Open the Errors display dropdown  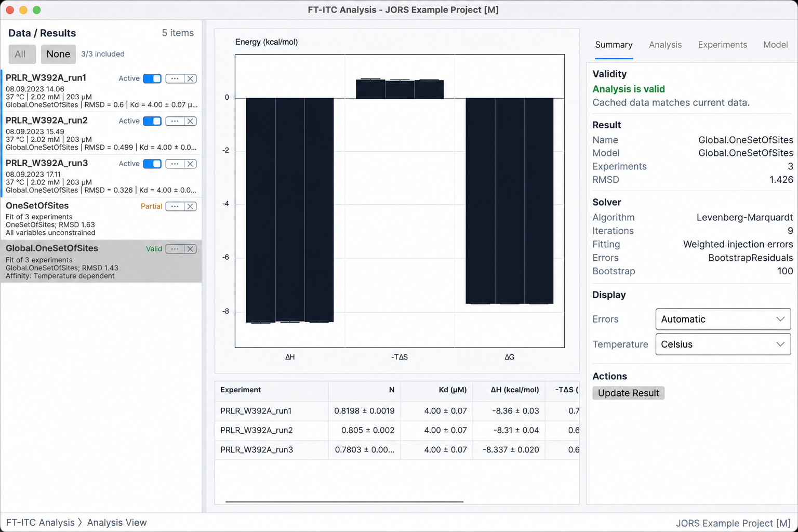coord(723,319)
